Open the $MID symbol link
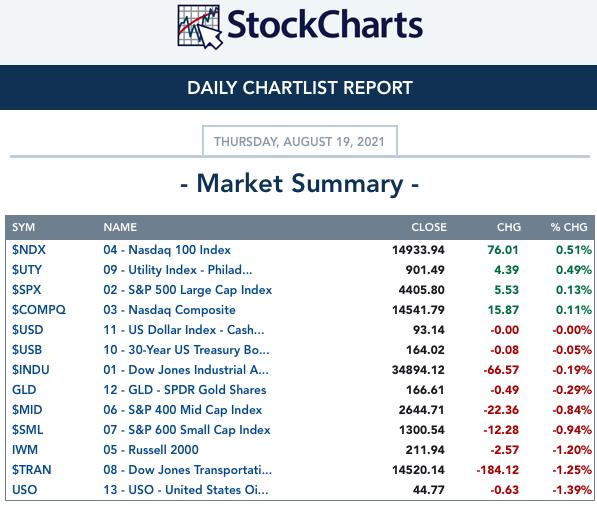 [x=27, y=410]
